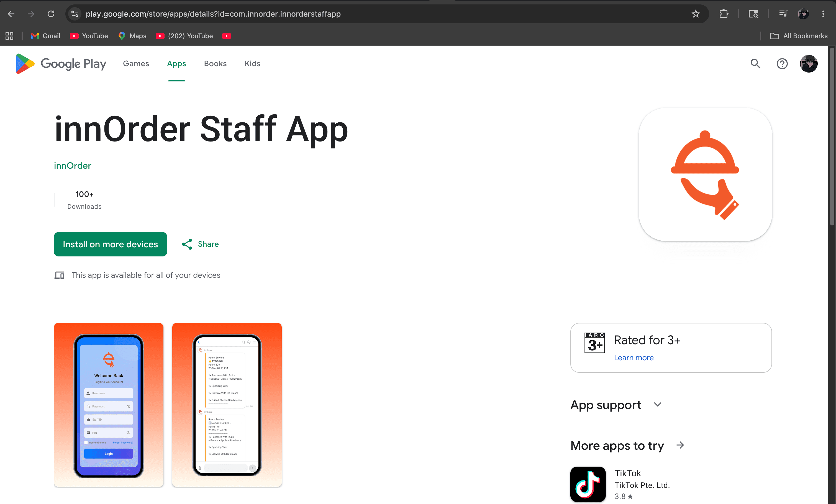Open Google Play account avatar menu
The width and height of the screenshot is (836, 504).
click(809, 64)
